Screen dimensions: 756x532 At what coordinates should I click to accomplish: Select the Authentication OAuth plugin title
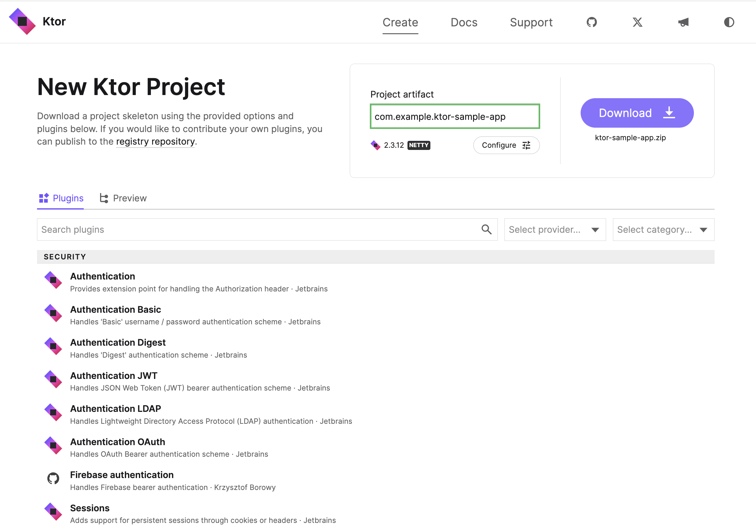(118, 442)
